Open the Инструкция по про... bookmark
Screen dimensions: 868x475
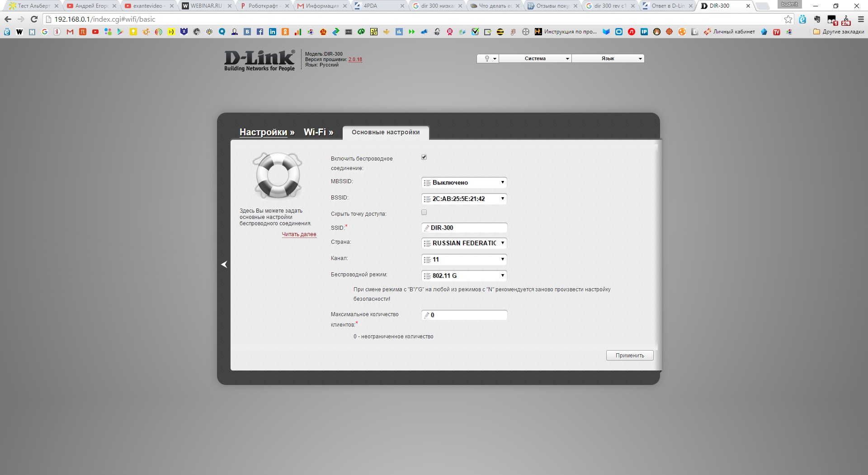pyautogui.click(x=566, y=32)
